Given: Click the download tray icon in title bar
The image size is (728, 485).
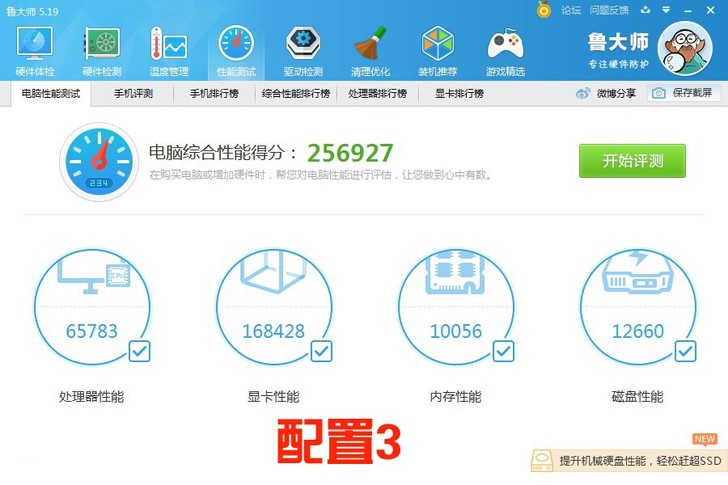Looking at the screenshot, I should pyautogui.click(x=645, y=10).
